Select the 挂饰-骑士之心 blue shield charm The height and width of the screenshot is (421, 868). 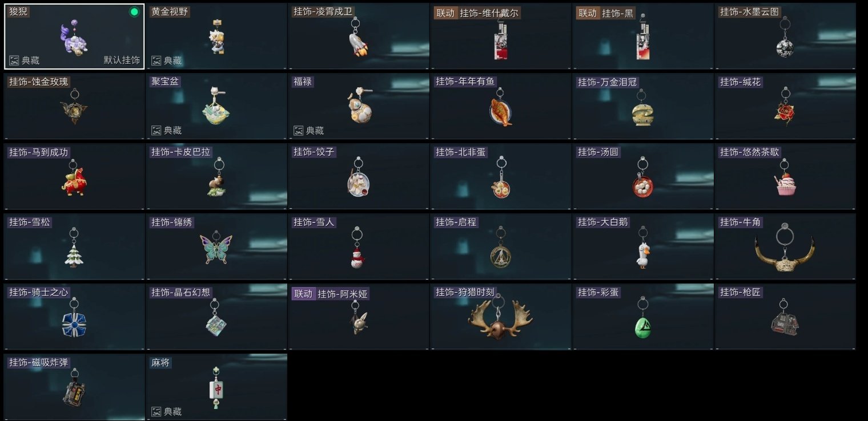click(74, 317)
